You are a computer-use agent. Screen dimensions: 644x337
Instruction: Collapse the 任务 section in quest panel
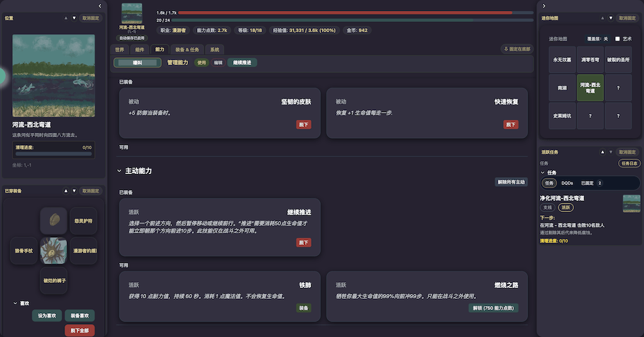[x=542, y=173]
